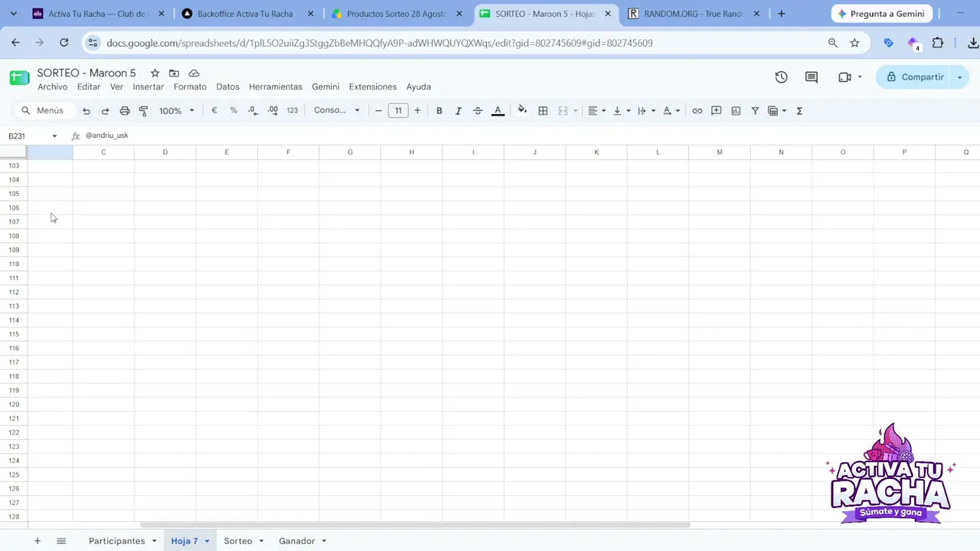This screenshot has width=980, height=551.
Task: Open the Sorteo sheet tab arrow
Action: 261,541
